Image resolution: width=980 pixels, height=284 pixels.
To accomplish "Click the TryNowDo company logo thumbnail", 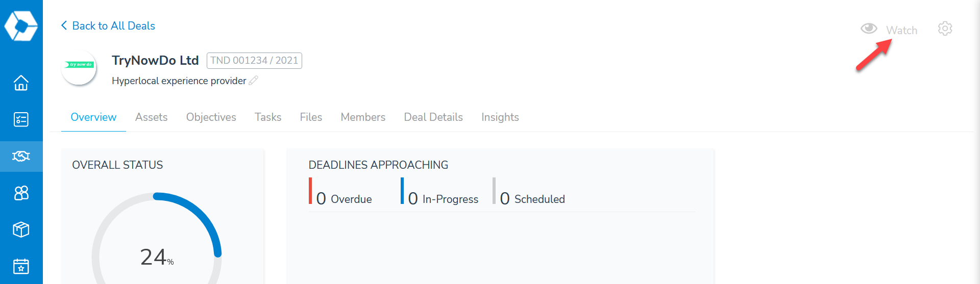I will pyautogui.click(x=79, y=67).
